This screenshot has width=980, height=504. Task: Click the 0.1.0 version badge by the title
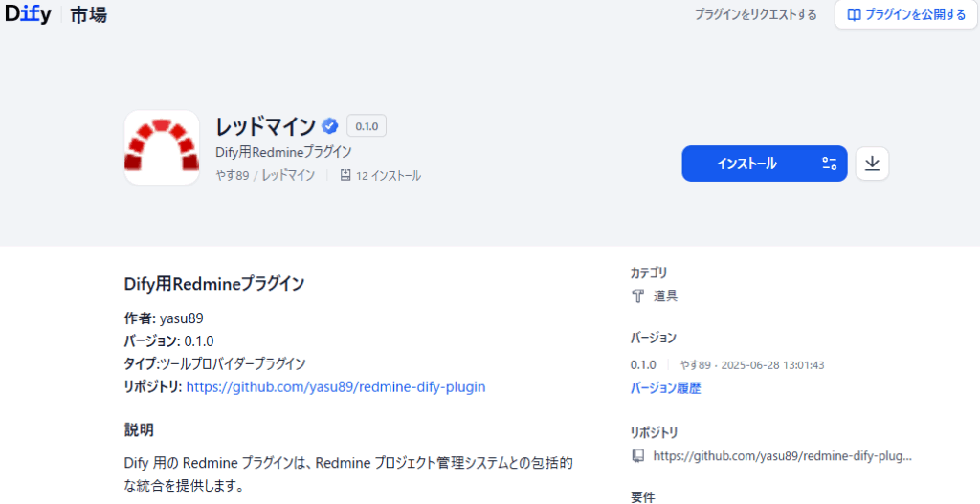coord(367,126)
